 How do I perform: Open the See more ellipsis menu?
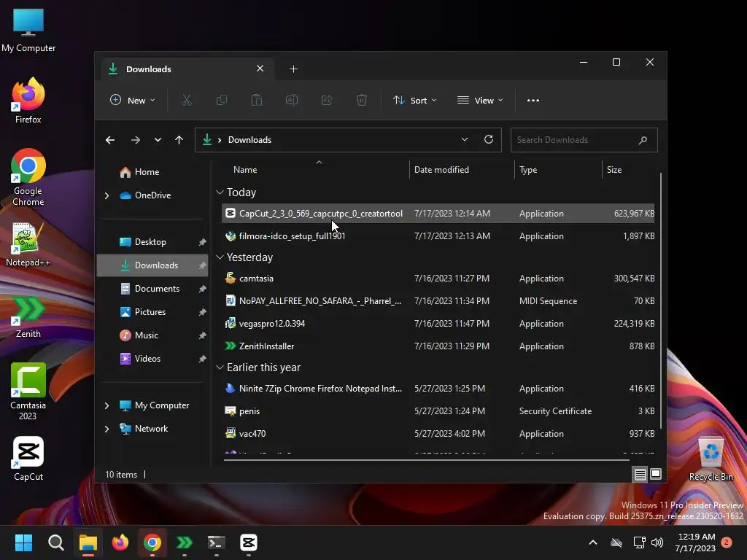pyautogui.click(x=533, y=101)
